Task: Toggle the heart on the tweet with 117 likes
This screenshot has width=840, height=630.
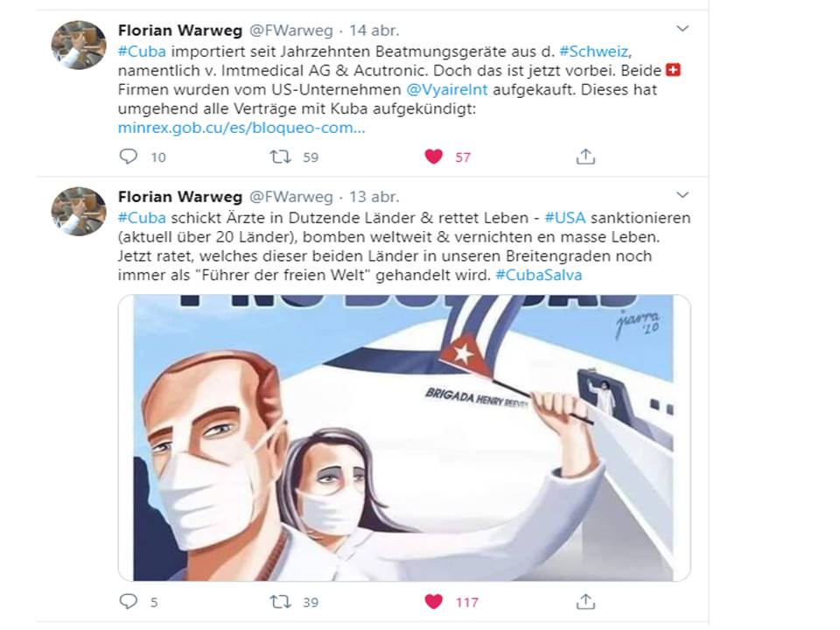Action: tap(433, 602)
